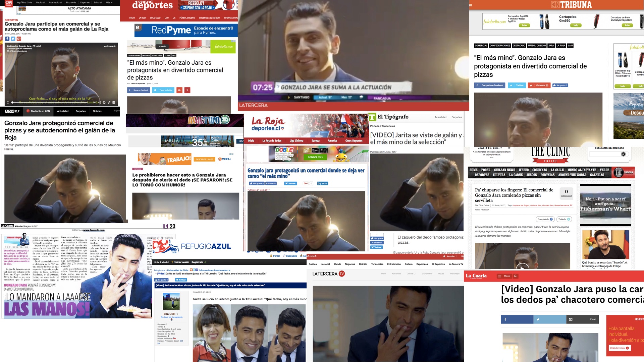Click CNN video progress bar
Viewport: 644px width, 362px height.
[50, 103]
